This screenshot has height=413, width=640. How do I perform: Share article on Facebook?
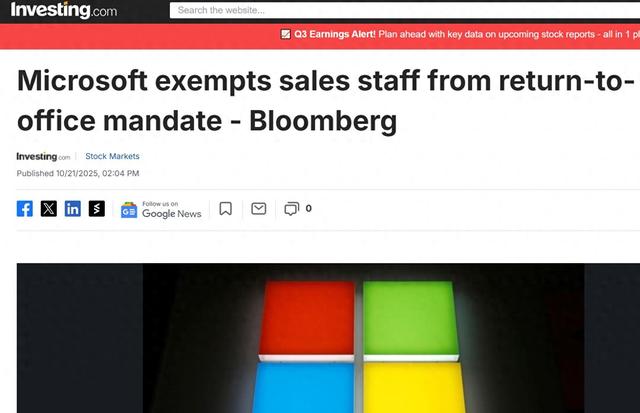tap(25, 209)
